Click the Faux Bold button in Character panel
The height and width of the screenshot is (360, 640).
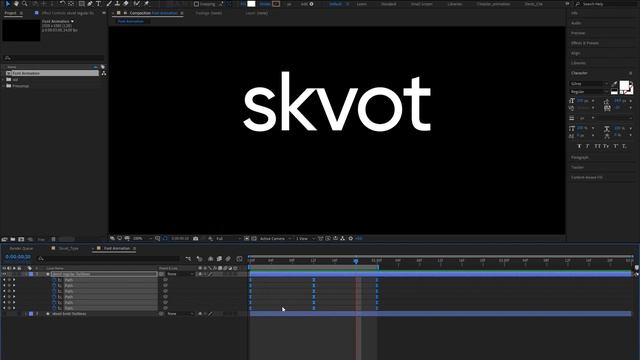click(x=579, y=146)
